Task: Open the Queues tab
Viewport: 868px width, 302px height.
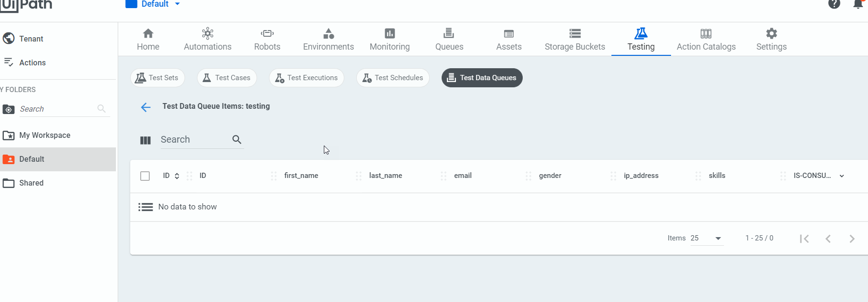Action: point(449,40)
